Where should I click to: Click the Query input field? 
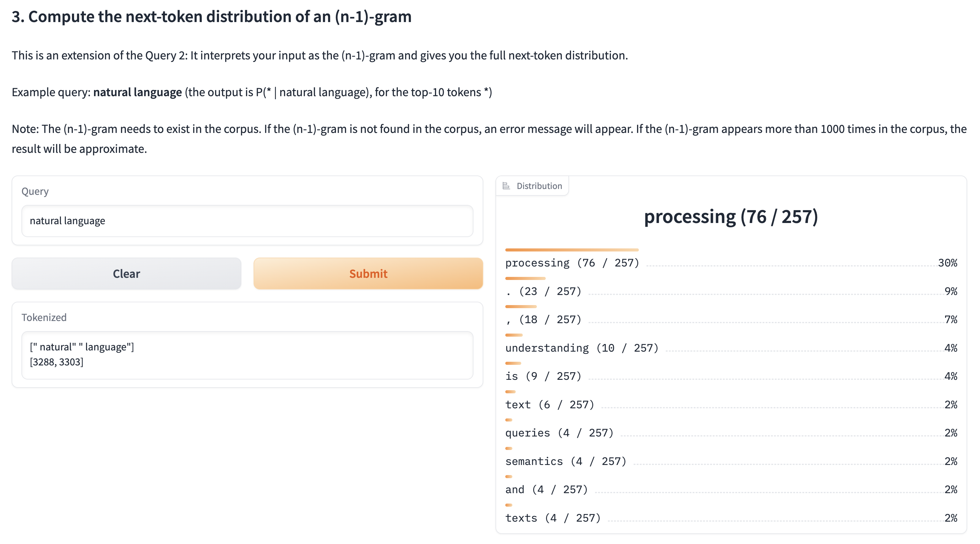coord(247,221)
